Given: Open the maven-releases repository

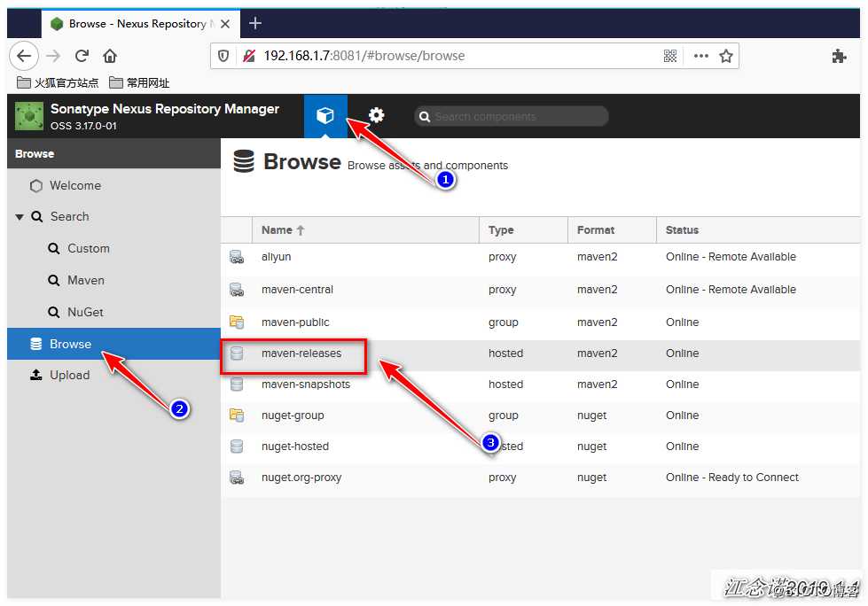Looking at the screenshot, I should click(x=301, y=353).
